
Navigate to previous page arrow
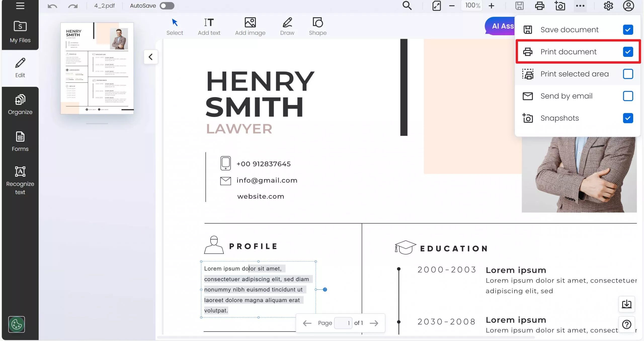(307, 323)
